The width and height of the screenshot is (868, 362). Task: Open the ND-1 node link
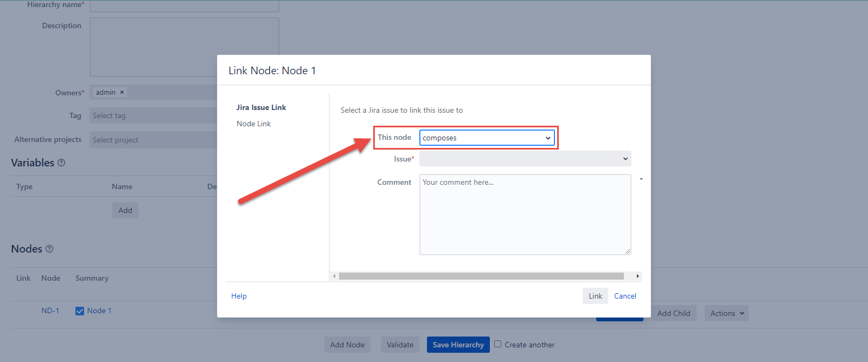50,311
